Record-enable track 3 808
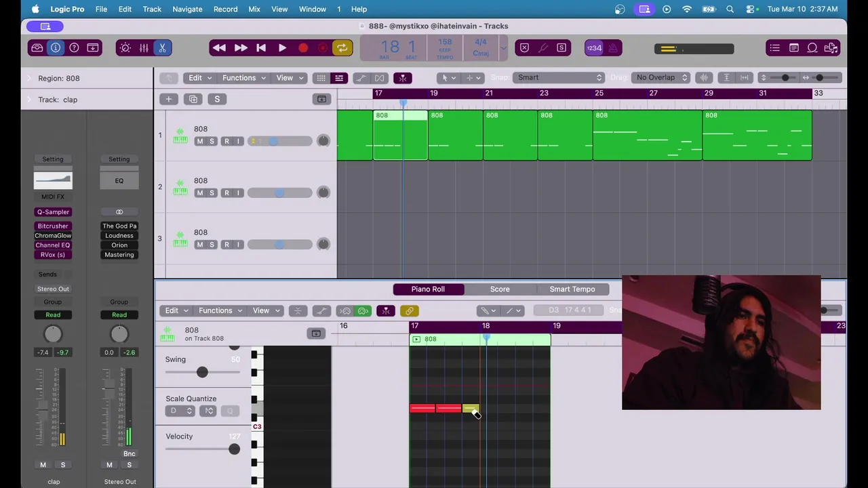868x488 pixels. tap(226, 245)
